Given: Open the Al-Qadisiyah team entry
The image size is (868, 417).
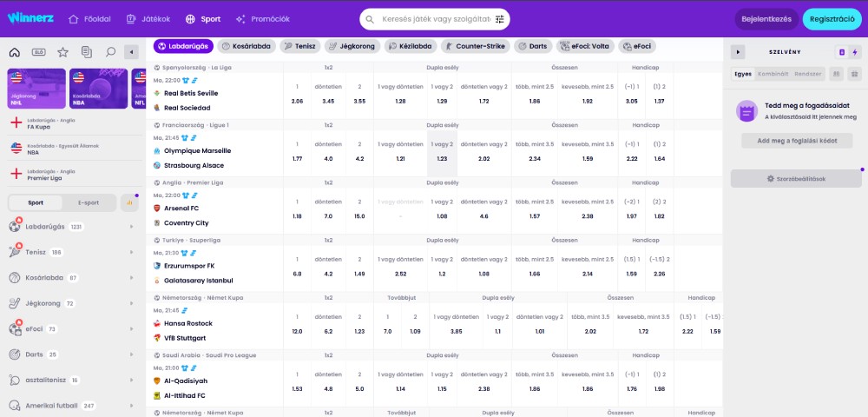Looking at the screenshot, I should [x=186, y=381].
